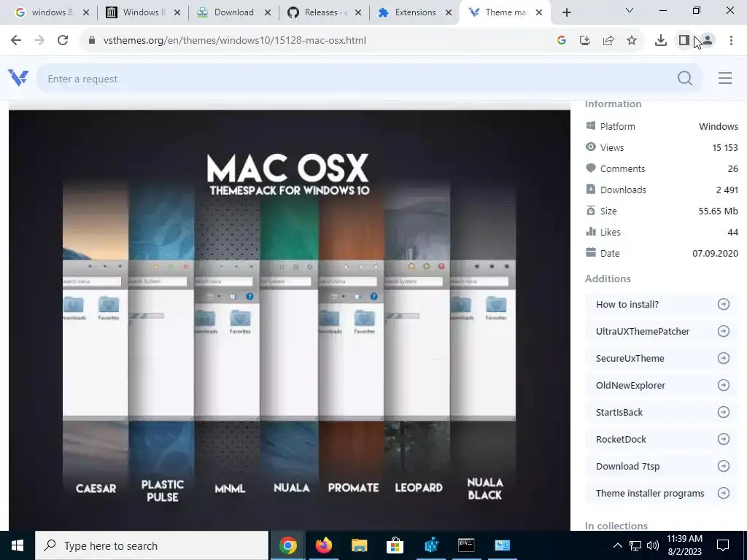Toggle the Chrome side panel icon
This screenshot has height=560, width=747.
click(684, 41)
